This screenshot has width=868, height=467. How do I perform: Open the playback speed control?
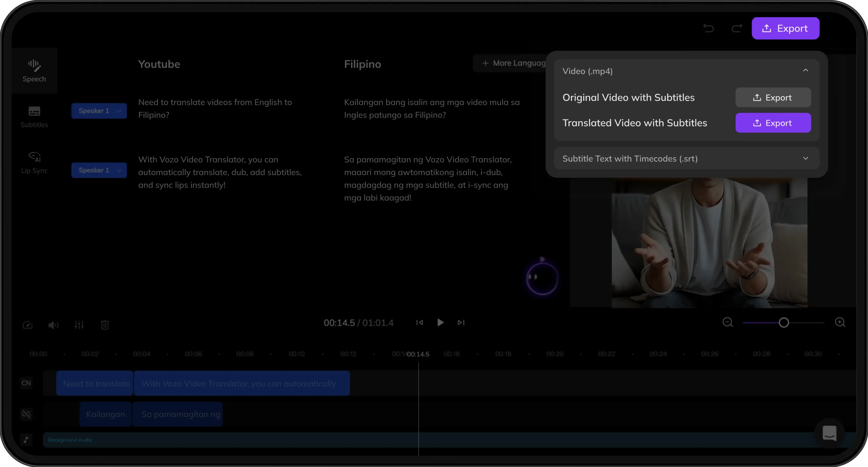tap(27, 325)
